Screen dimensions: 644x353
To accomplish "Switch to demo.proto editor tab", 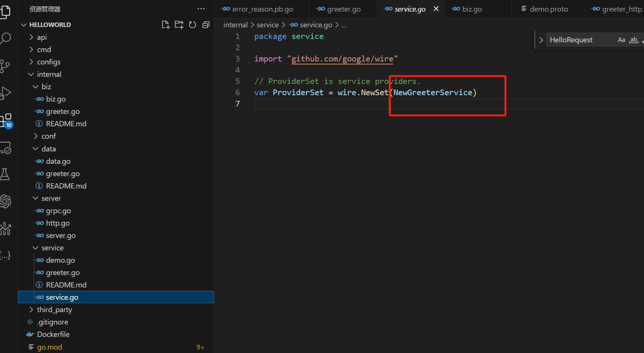I will click(549, 9).
